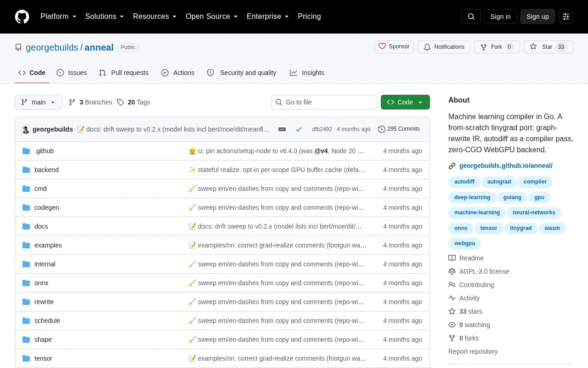
Task: Click the Sign in button
Action: click(x=500, y=17)
